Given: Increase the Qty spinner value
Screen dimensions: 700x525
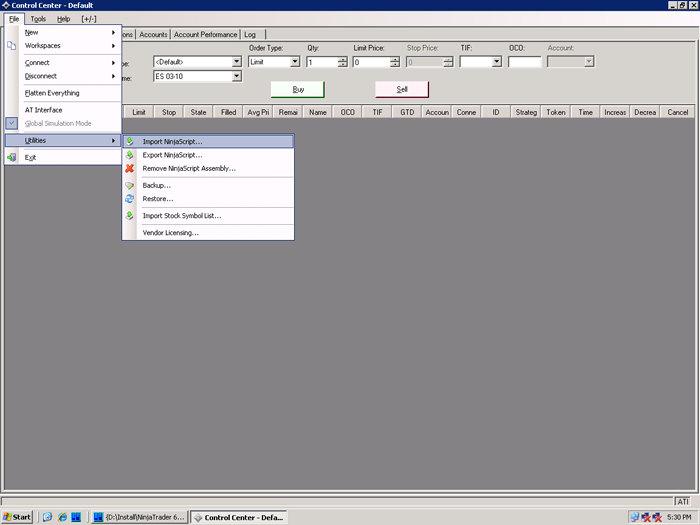Looking at the screenshot, I should pos(342,59).
